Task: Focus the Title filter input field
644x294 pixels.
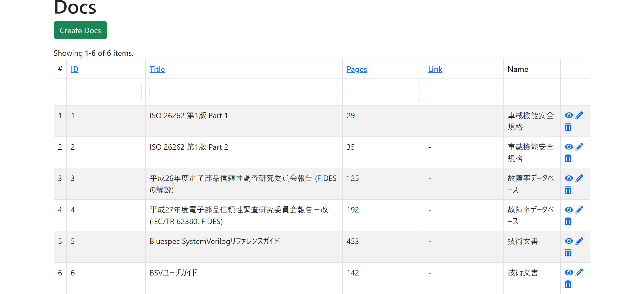Action: [244, 92]
